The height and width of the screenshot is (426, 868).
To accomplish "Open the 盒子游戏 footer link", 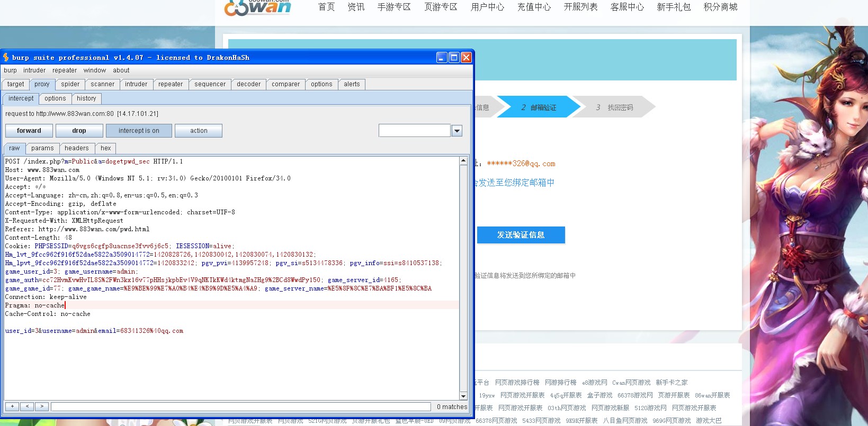I will [599, 395].
